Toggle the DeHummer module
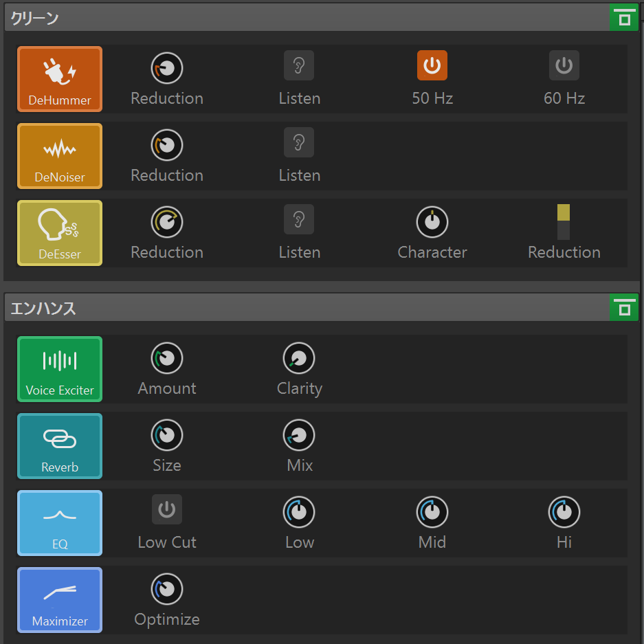 pyautogui.click(x=60, y=79)
